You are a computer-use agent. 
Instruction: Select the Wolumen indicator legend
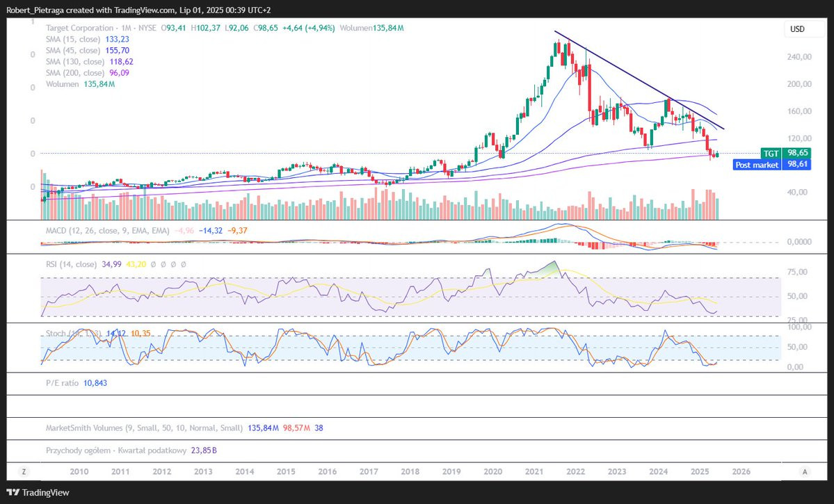coord(62,84)
